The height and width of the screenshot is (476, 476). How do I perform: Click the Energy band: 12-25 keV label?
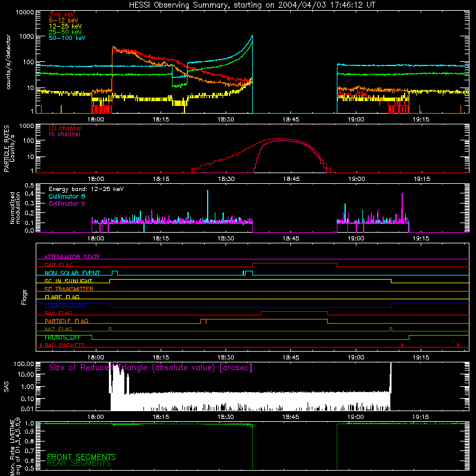pyautogui.click(x=86, y=189)
